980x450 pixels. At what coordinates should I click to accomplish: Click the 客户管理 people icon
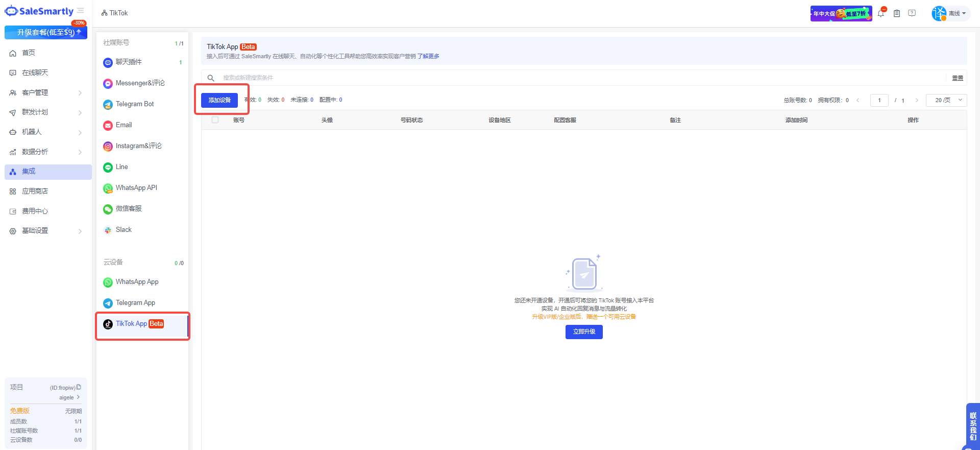click(13, 93)
